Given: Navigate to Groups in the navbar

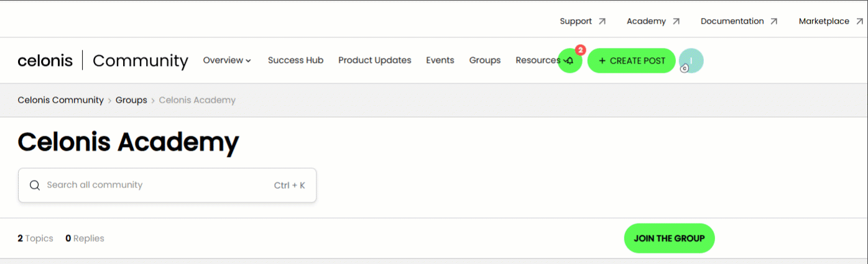Looking at the screenshot, I should click(x=485, y=60).
